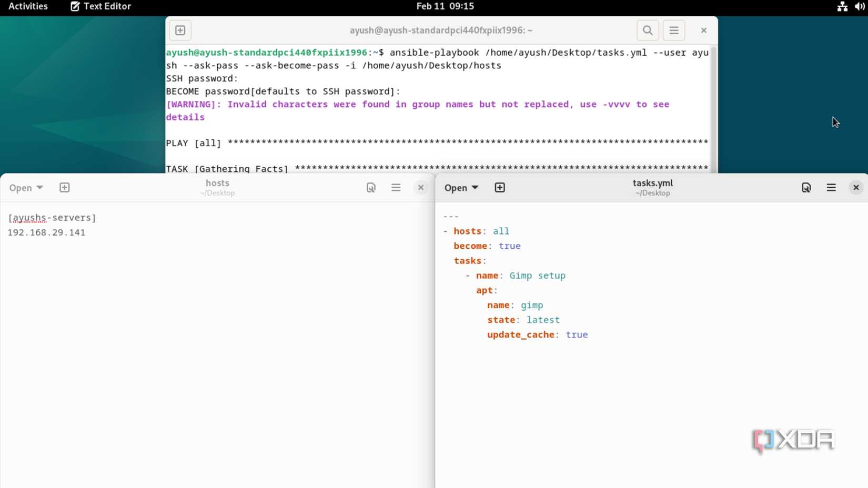Click the volume icon in top bar
This screenshot has height=488, width=868.
coord(860,6)
